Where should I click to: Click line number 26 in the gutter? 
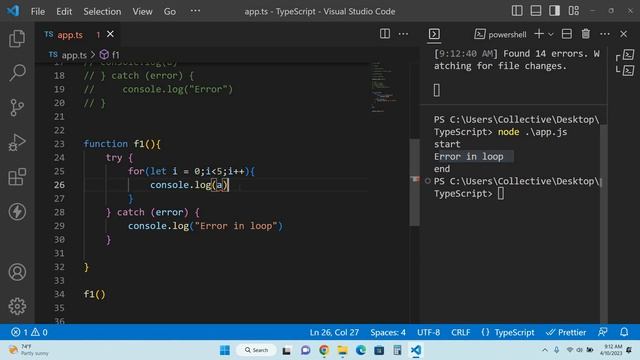coord(59,184)
